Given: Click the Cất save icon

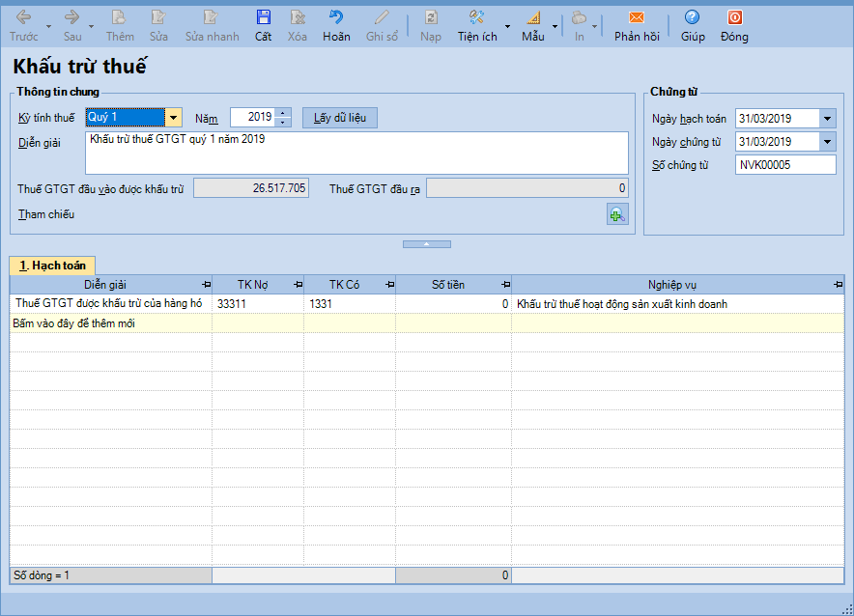Looking at the screenshot, I should coord(263,26).
